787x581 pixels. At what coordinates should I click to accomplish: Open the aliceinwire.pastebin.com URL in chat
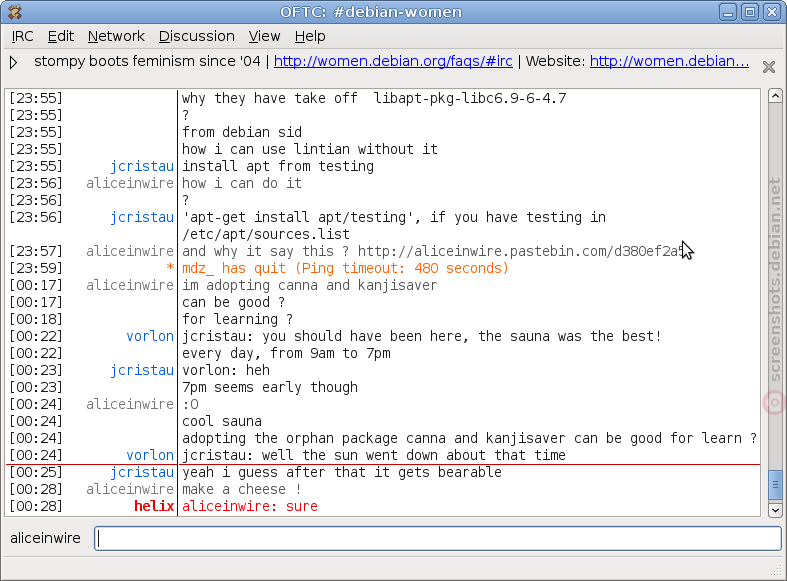(521, 251)
